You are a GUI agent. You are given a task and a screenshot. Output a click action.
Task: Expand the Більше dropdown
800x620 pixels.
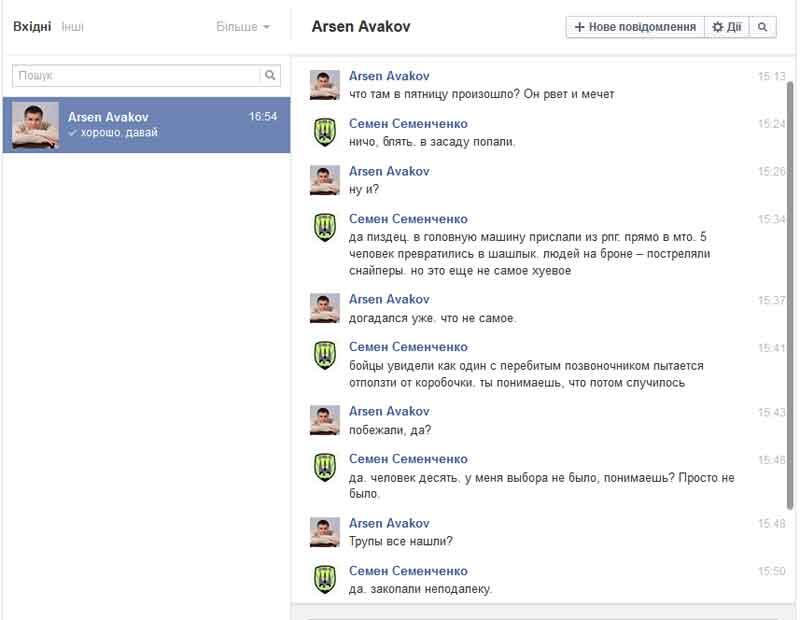[x=243, y=27]
